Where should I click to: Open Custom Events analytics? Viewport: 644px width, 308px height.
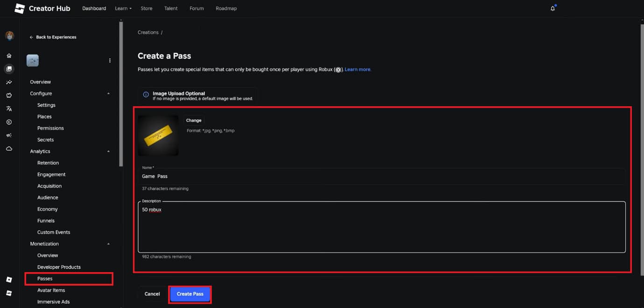click(54, 232)
